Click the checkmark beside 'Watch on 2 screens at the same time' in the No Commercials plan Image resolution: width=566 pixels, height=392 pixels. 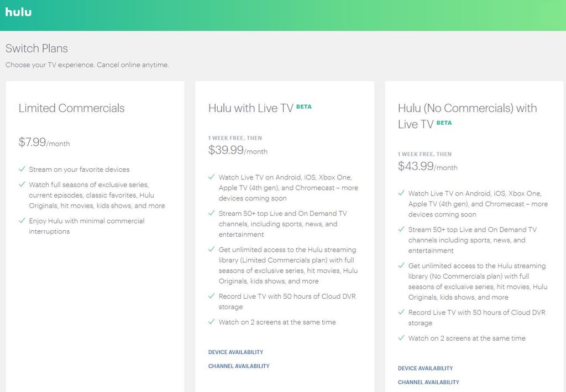coord(401,338)
